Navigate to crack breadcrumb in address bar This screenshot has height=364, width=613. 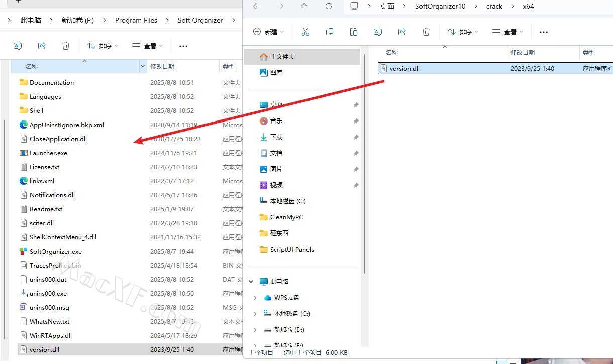click(x=494, y=6)
